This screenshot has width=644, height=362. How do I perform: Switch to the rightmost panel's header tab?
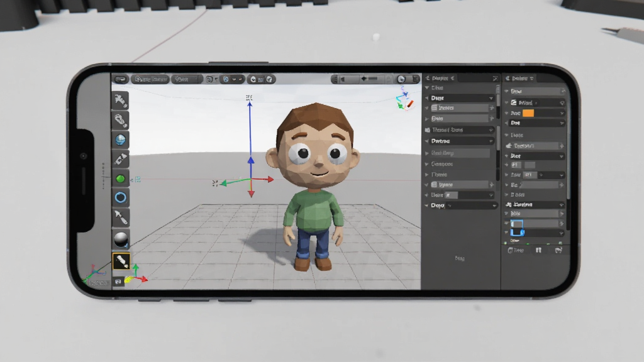(519, 78)
